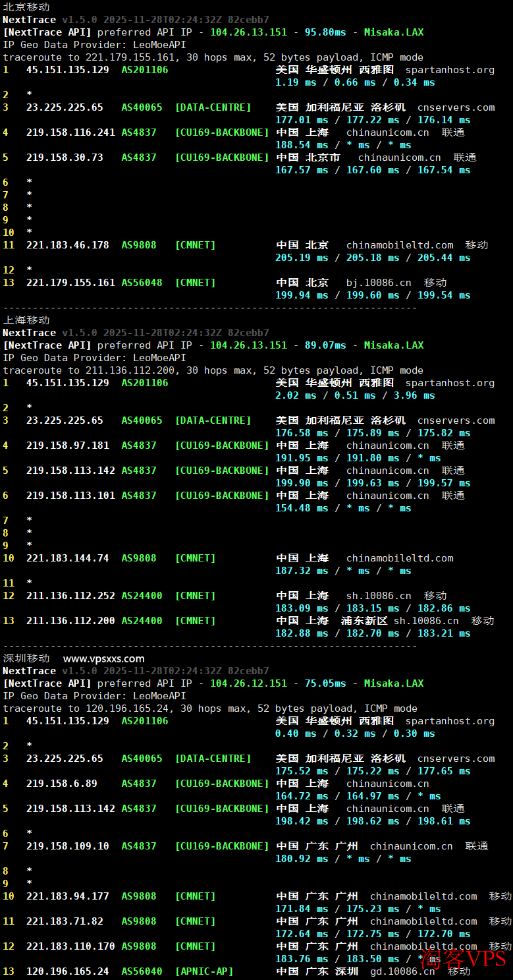Click hop IP address 219.158.97.181
This screenshot has width=513, height=980.
coord(67,446)
